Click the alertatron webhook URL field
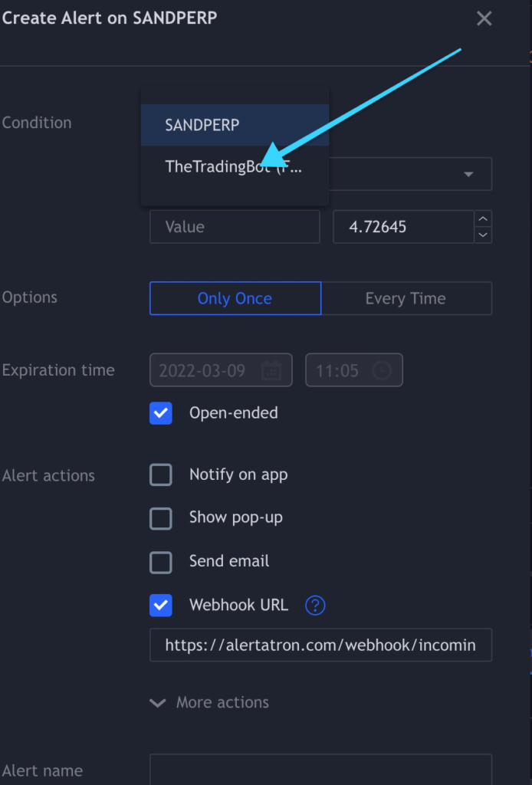The image size is (532, 785). [320, 645]
